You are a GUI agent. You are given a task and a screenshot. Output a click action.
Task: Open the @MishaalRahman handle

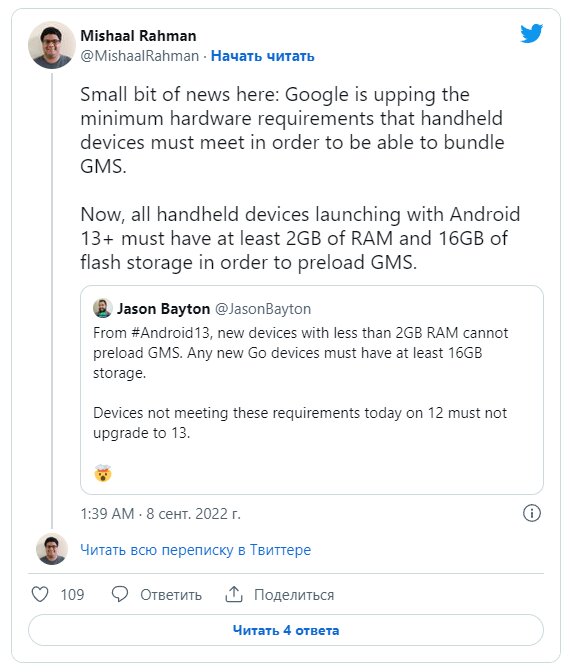tap(140, 56)
